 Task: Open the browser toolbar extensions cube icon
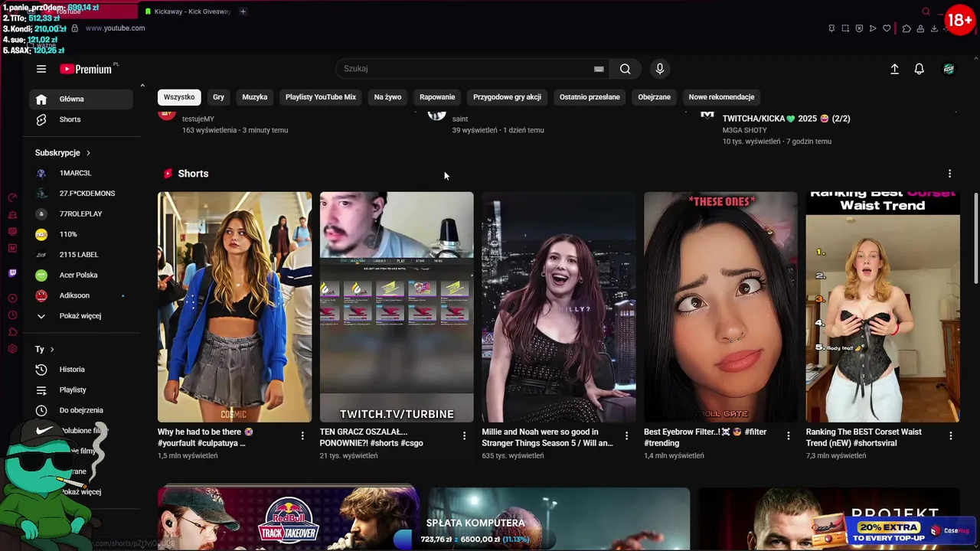(x=906, y=28)
